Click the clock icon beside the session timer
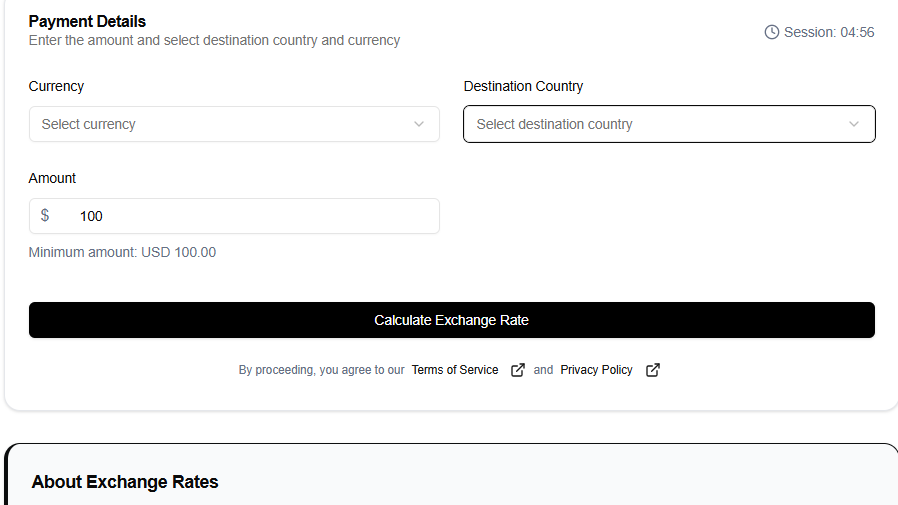The height and width of the screenshot is (505, 898). [772, 32]
